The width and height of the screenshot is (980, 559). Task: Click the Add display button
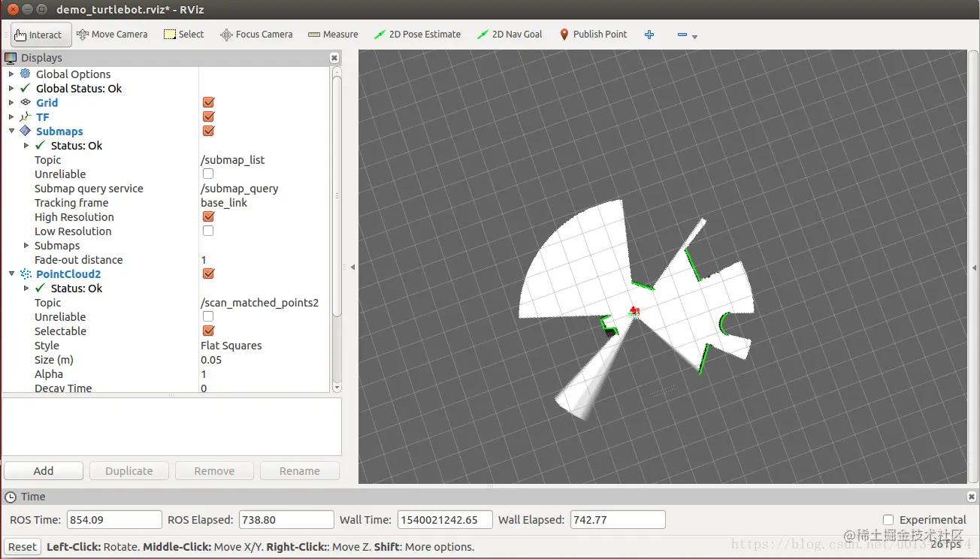[x=44, y=471]
